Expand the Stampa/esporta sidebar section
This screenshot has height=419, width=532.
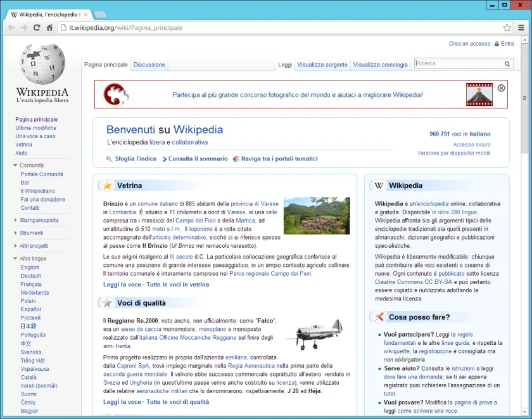[x=15, y=220]
